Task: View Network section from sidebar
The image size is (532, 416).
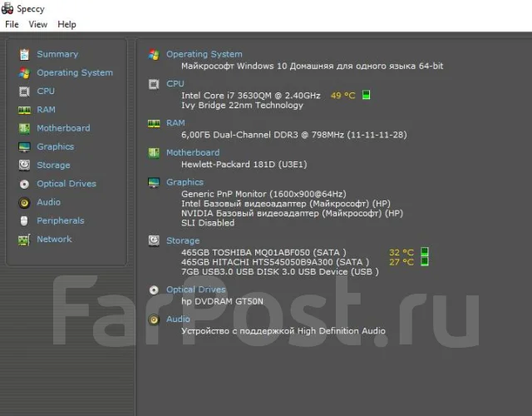Action: tap(54, 239)
